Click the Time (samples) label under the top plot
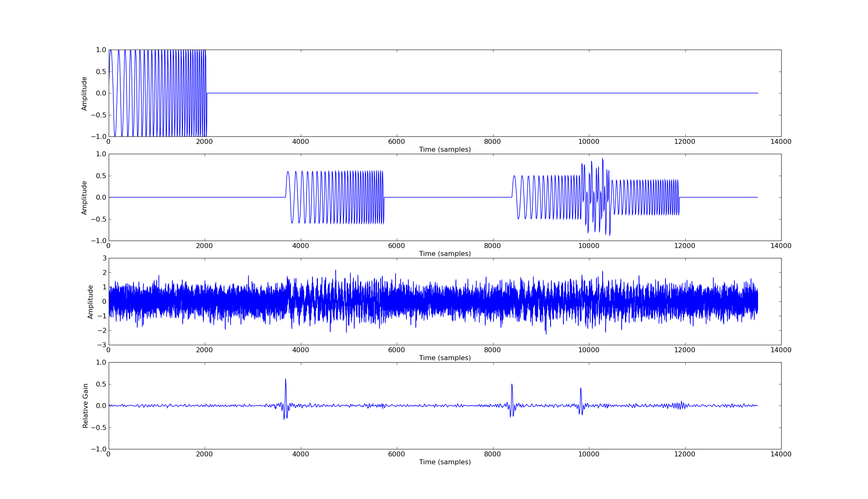The height and width of the screenshot is (499, 868). tap(444, 150)
